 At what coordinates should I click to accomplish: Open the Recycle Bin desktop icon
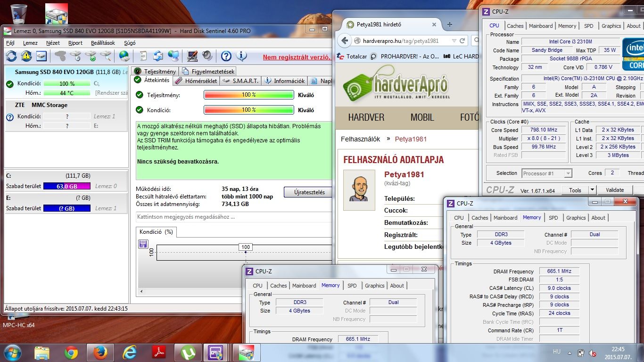pos(18,13)
